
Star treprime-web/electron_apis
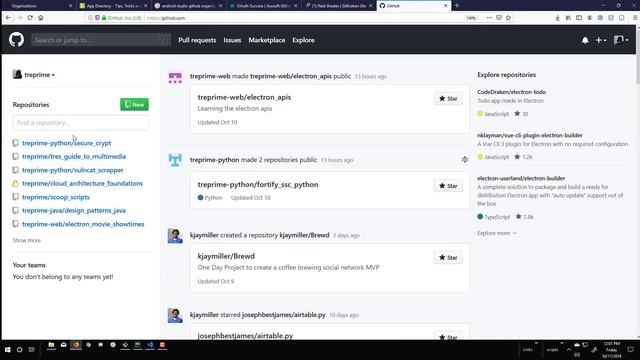(448, 99)
